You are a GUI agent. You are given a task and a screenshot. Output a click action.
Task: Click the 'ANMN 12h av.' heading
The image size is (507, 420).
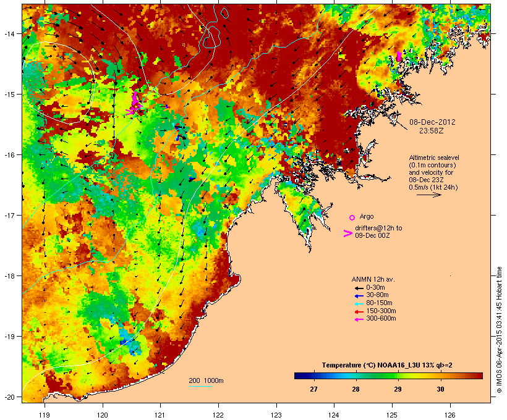point(373,279)
